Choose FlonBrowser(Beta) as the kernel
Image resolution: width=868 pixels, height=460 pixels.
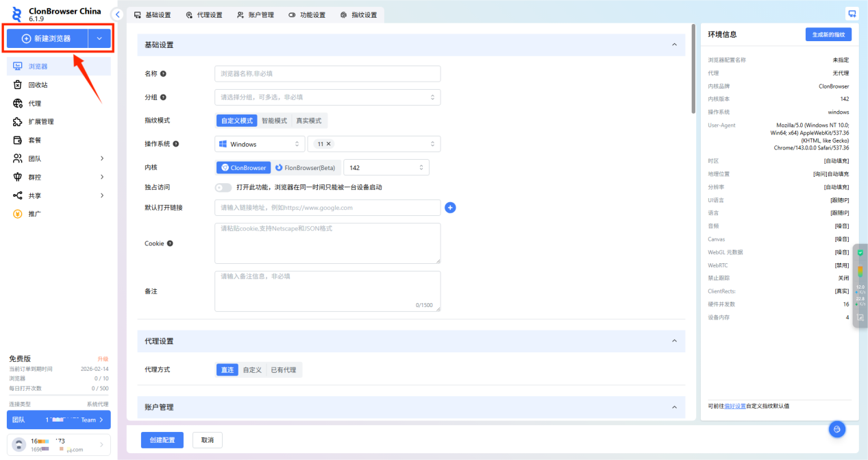(306, 167)
